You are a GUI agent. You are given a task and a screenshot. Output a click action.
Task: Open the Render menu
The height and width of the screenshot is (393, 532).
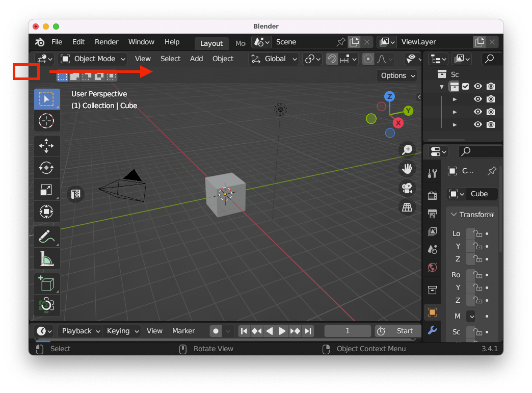pyautogui.click(x=107, y=42)
